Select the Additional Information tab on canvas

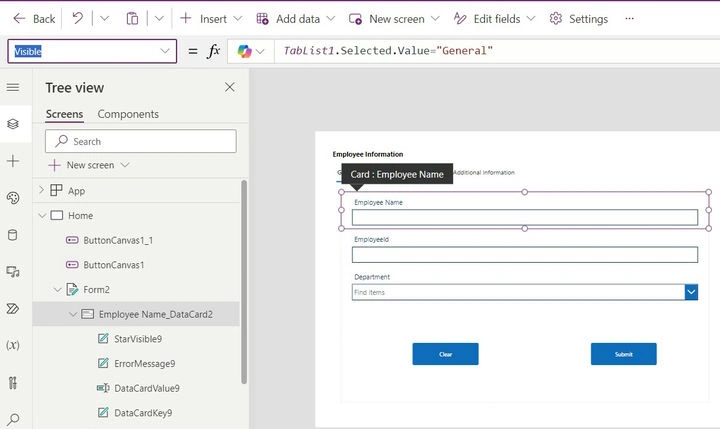pyautogui.click(x=484, y=173)
